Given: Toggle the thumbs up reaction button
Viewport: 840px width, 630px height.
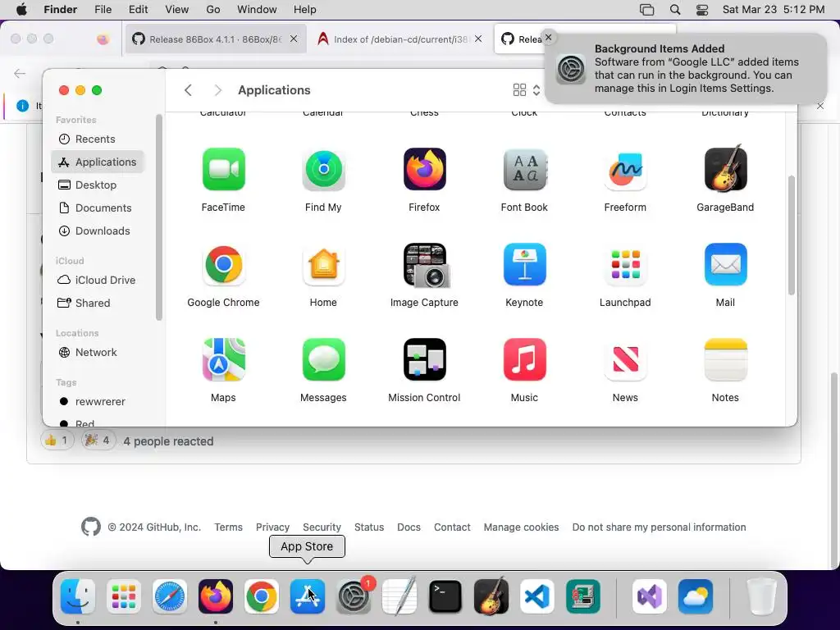Looking at the screenshot, I should (57, 441).
